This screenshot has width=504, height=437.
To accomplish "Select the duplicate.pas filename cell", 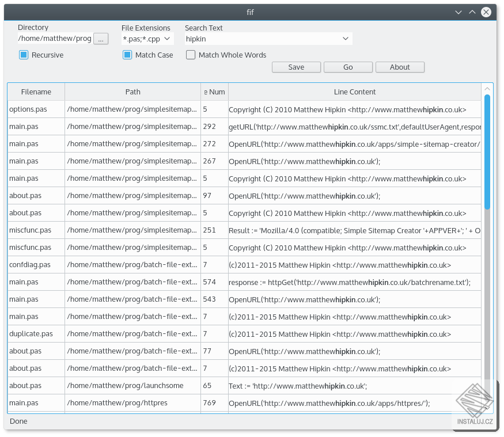I will click(36, 334).
